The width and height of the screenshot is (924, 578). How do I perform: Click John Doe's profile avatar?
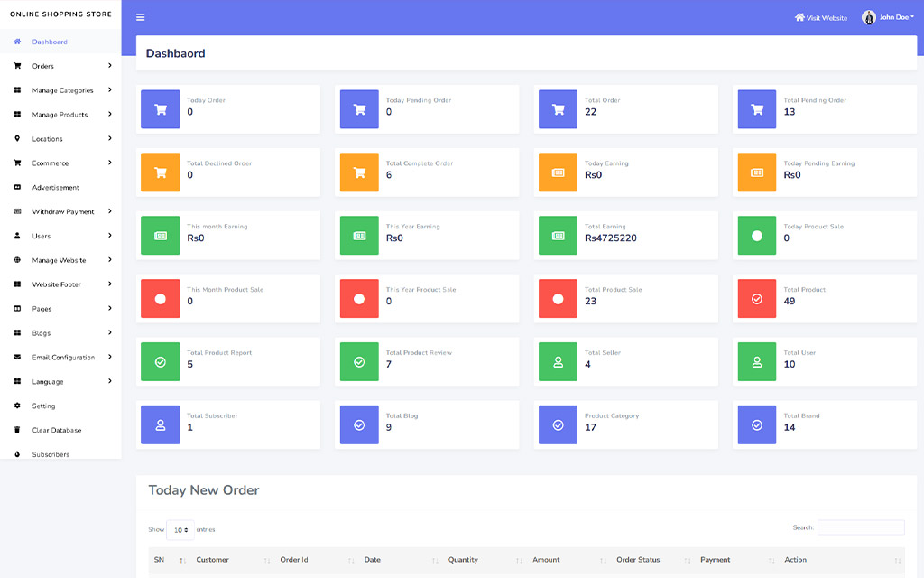(869, 17)
